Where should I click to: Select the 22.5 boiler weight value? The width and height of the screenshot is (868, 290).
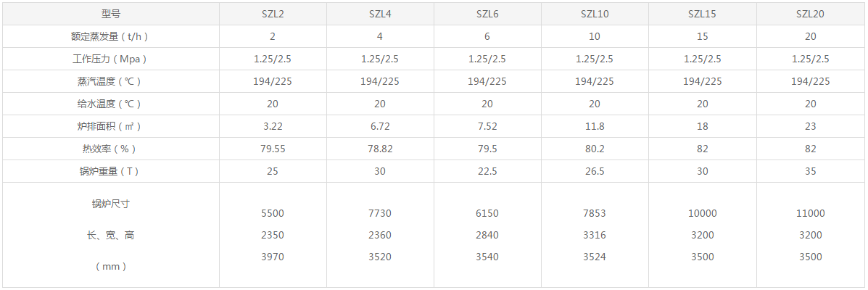click(487, 171)
